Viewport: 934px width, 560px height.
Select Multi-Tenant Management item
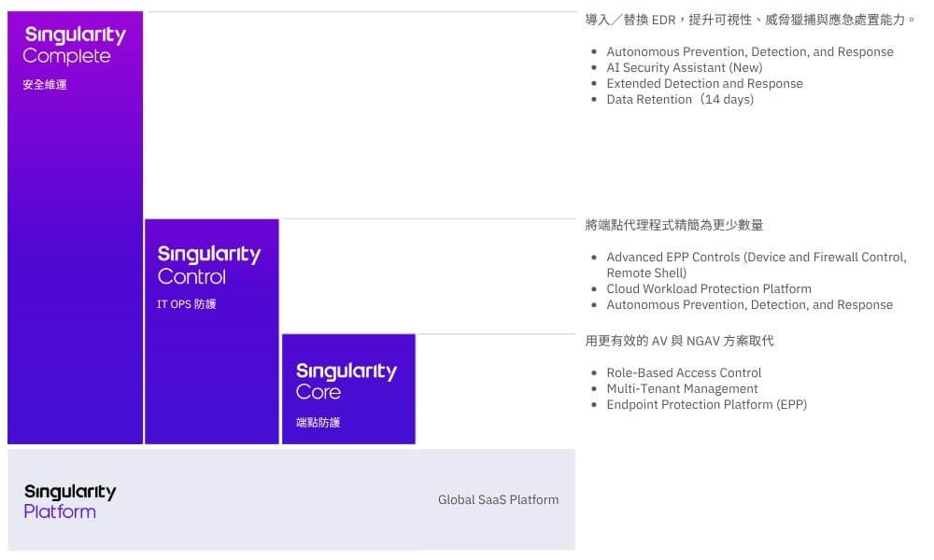tap(682, 389)
